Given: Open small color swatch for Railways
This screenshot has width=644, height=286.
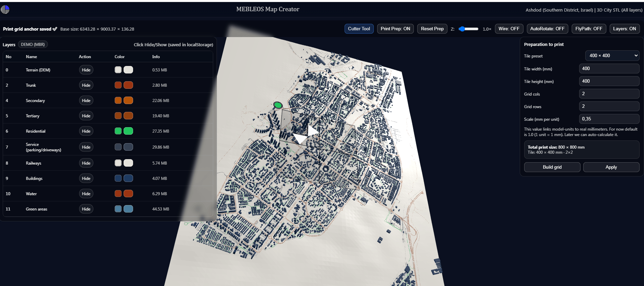Looking at the screenshot, I should point(118,163).
